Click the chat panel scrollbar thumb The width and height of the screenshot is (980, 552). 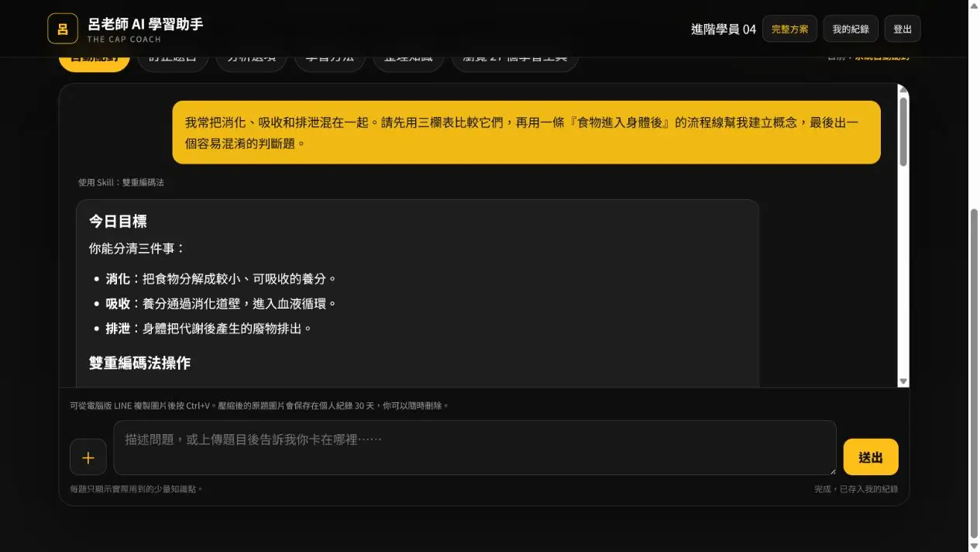point(903,131)
